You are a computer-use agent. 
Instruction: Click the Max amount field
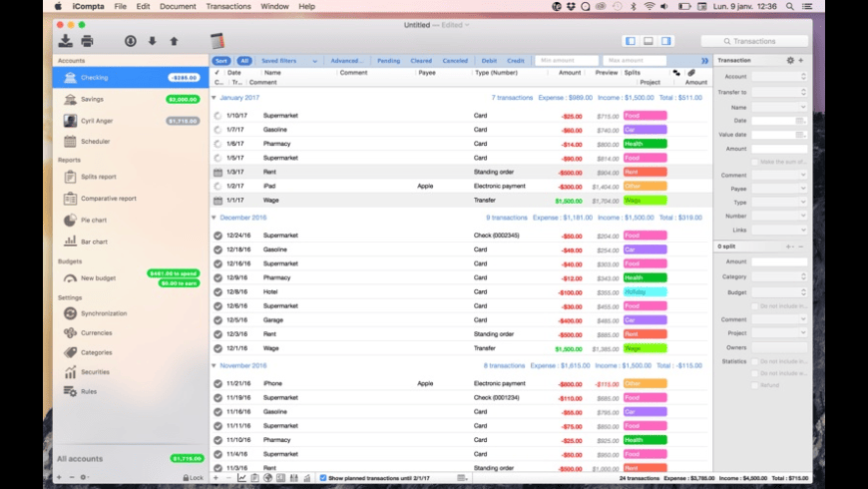pyautogui.click(x=635, y=60)
